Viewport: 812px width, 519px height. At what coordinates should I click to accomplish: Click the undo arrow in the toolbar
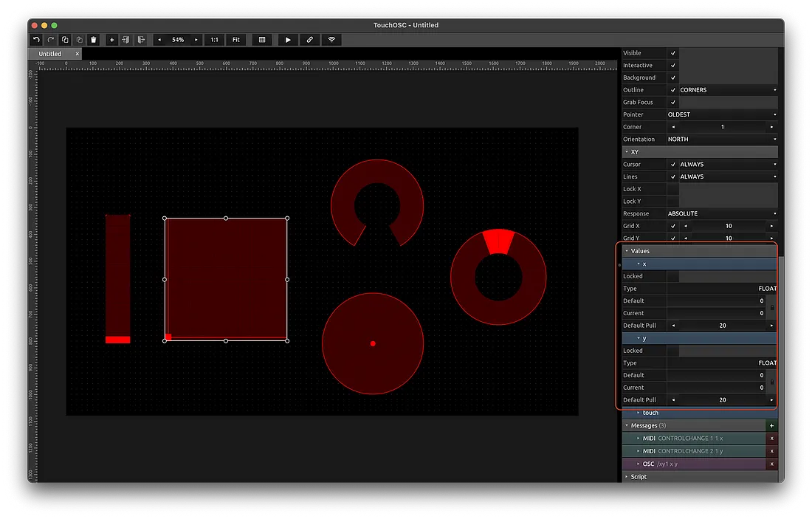(x=37, y=40)
